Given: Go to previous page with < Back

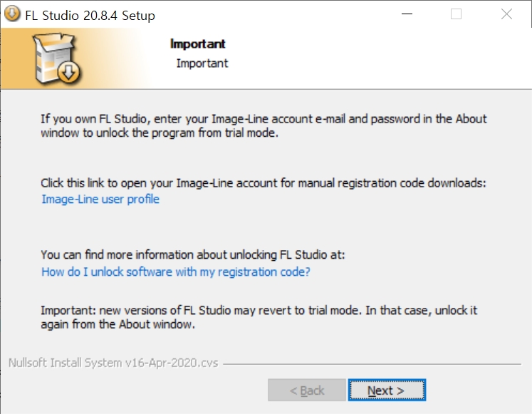Looking at the screenshot, I should [x=307, y=390].
